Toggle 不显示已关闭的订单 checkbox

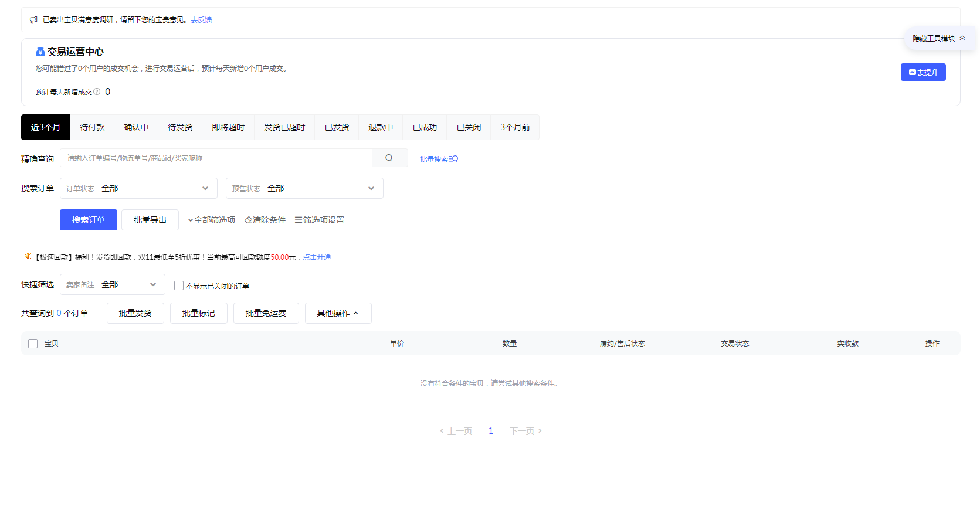point(179,286)
